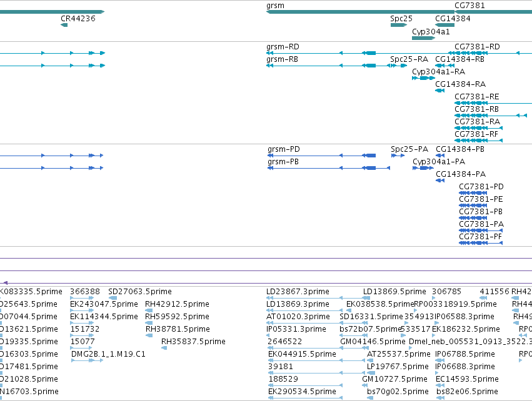Select the GM10727.5prime EST label

coord(394,379)
